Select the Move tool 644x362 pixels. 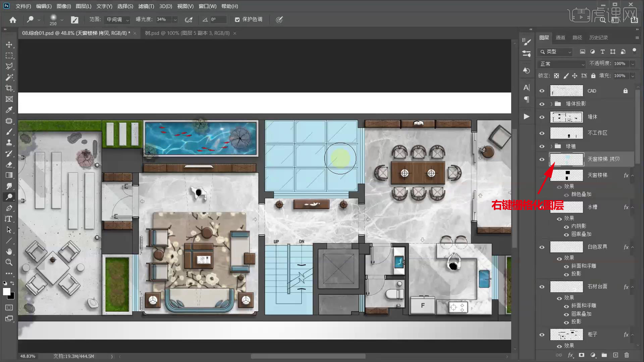point(9,45)
